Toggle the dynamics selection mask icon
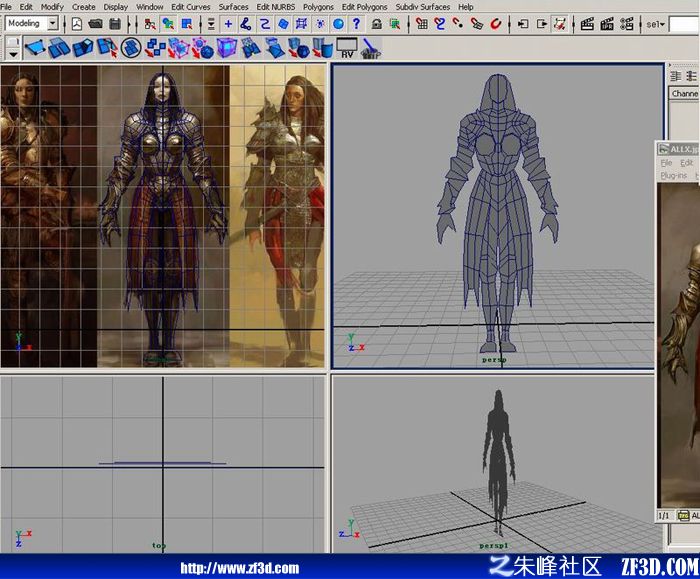This screenshot has height=579, width=700. tap(320, 24)
